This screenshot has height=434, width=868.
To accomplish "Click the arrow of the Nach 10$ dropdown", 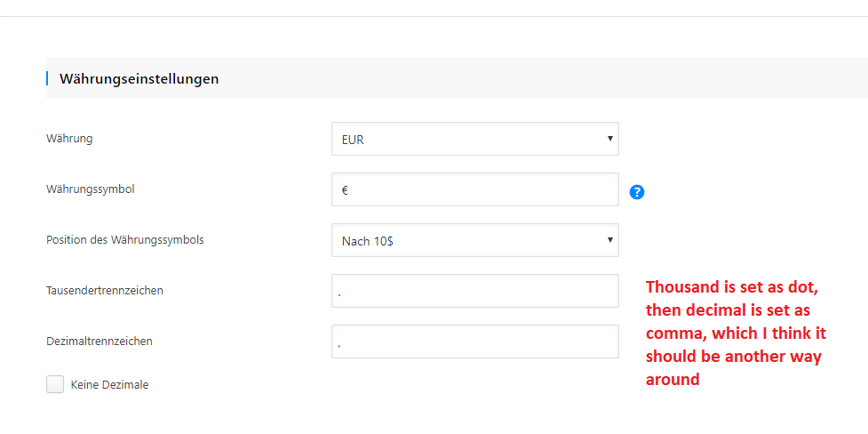I will coord(609,240).
